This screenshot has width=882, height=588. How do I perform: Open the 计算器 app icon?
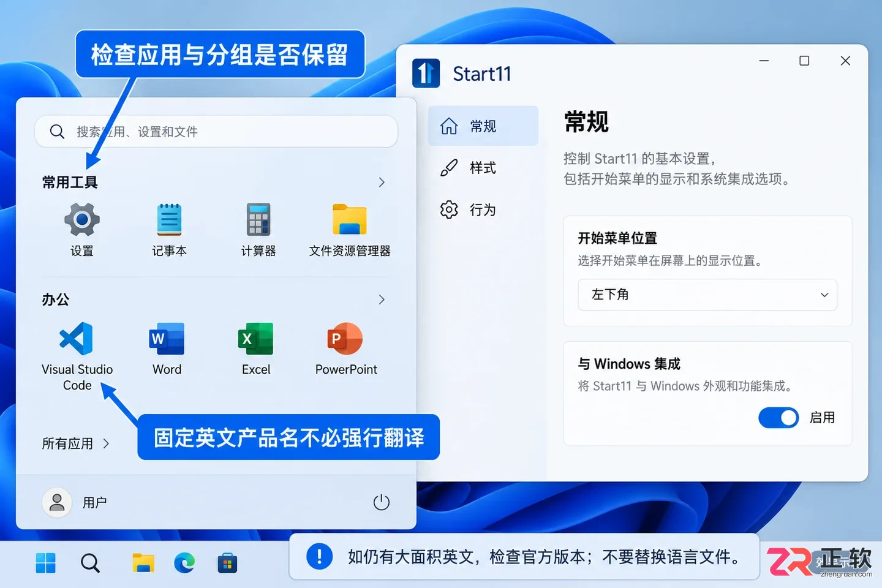[x=258, y=220]
